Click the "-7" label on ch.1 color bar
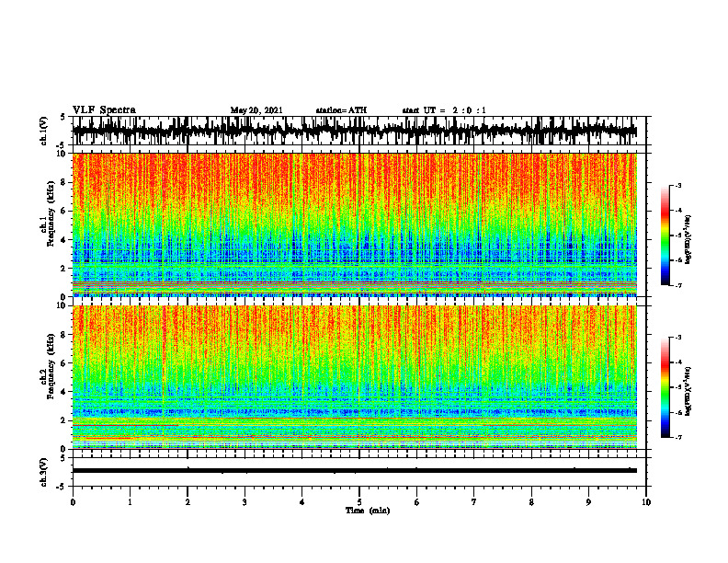Viewport: 728px width, 563px height. point(678,285)
